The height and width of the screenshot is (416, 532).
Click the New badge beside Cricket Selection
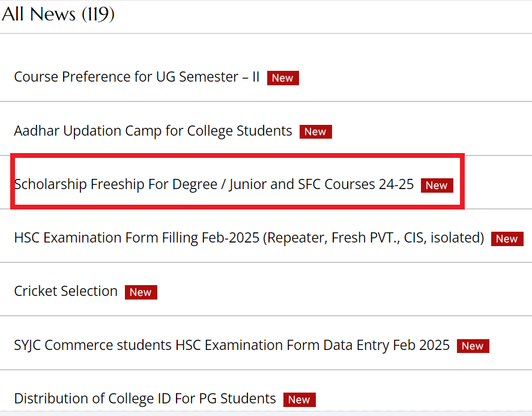141,292
